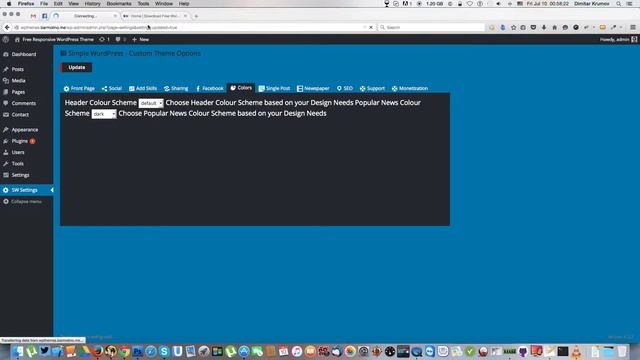Open the View menu
This screenshot has height=360, width=640.
(x=73, y=4)
